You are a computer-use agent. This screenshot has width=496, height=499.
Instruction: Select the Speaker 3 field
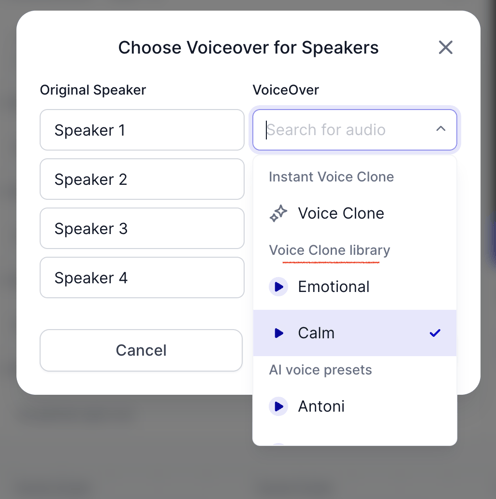(x=142, y=228)
